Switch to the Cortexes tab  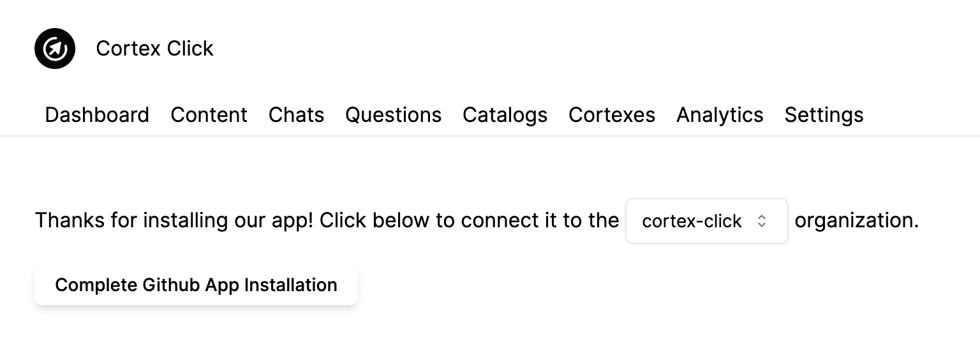point(612,115)
